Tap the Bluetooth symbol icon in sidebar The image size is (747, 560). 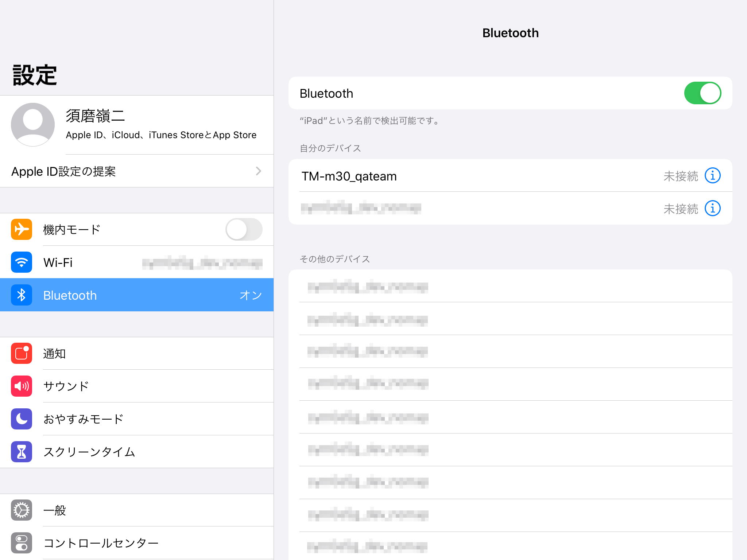(x=22, y=295)
